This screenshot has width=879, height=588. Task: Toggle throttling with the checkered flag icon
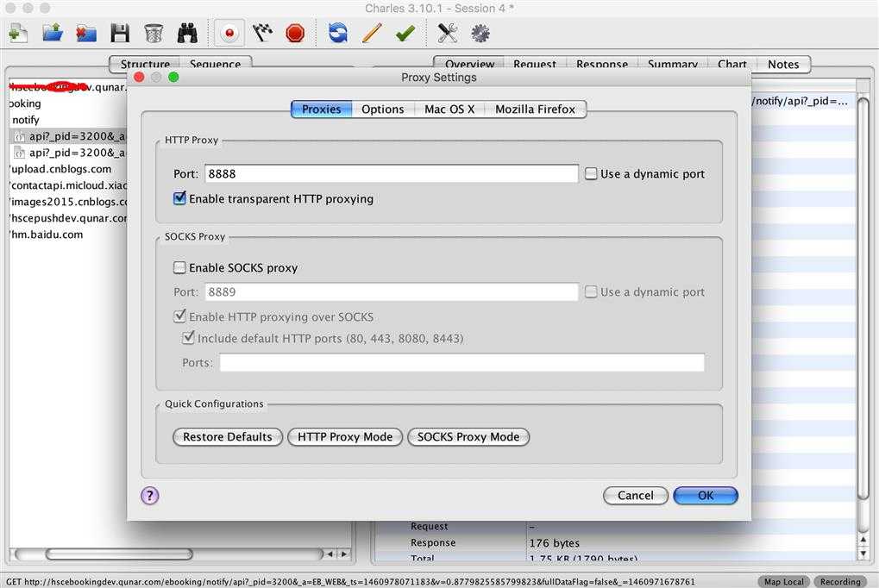(x=261, y=33)
